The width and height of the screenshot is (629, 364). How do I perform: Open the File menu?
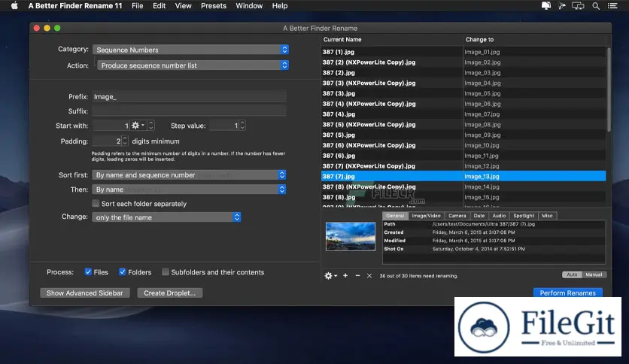pyautogui.click(x=137, y=6)
